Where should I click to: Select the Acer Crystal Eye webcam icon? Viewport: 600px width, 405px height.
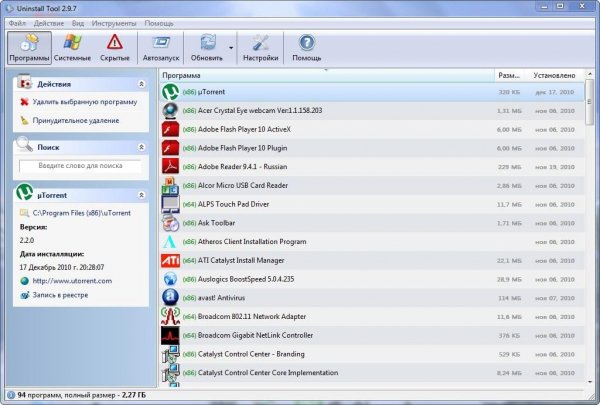coord(170,111)
